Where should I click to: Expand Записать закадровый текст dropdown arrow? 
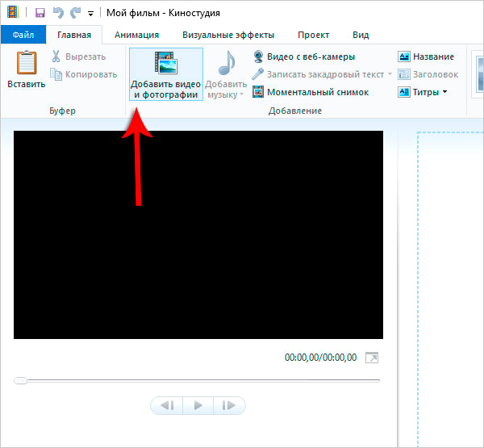click(x=390, y=74)
